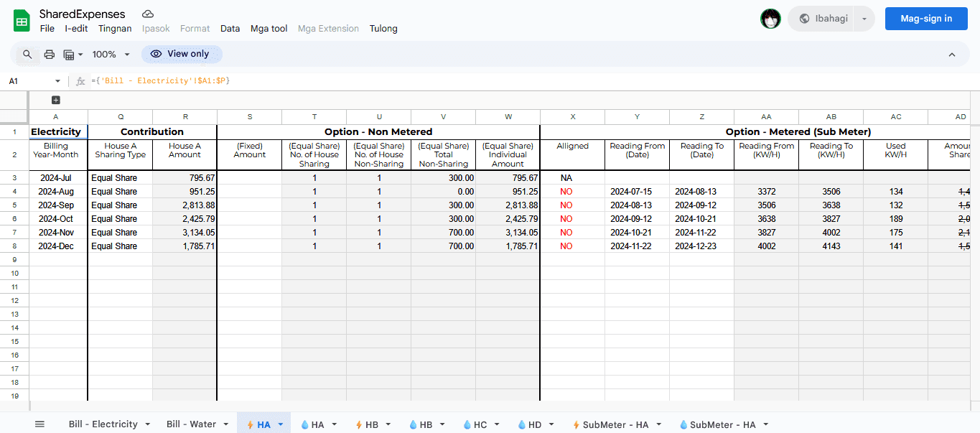Click the user profile avatar

pos(770,19)
